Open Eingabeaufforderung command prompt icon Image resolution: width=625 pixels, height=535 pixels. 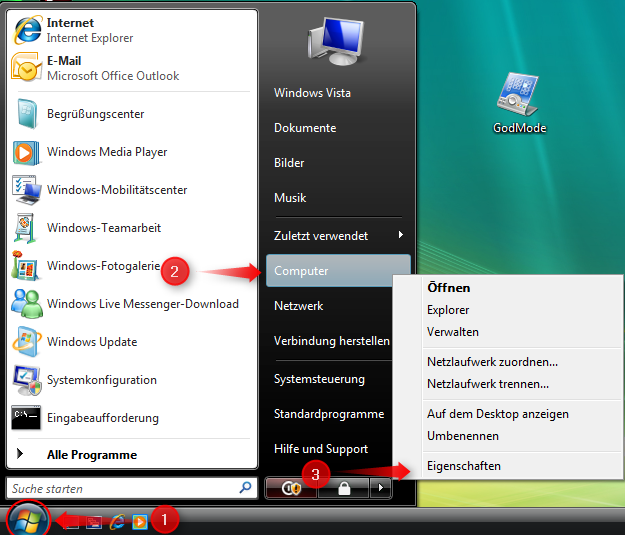tap(26, 418)
